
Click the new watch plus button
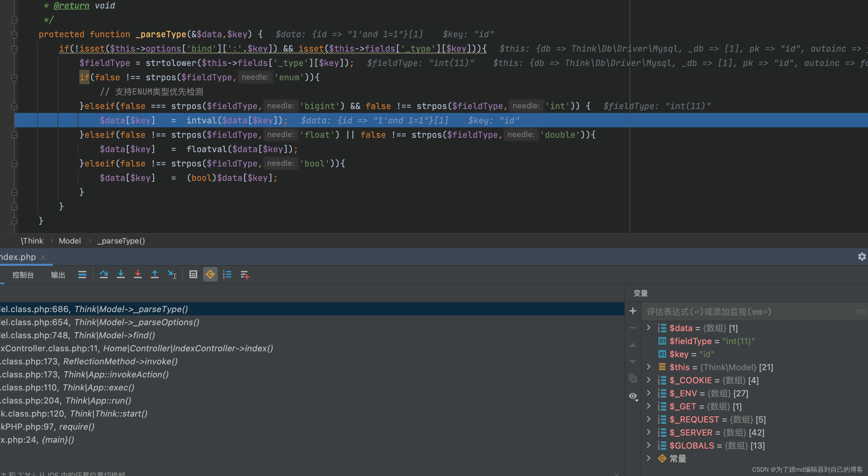(x=633, y=311)
